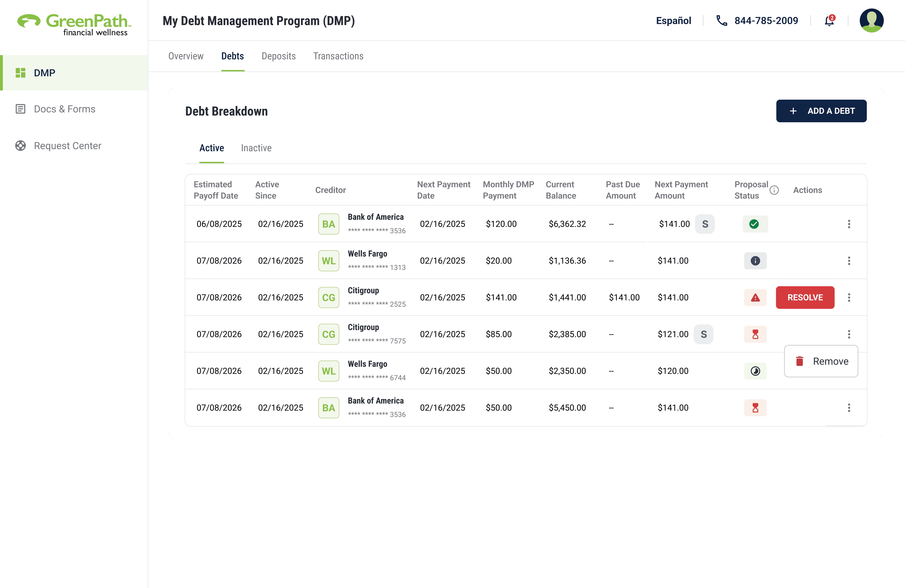Open kebab menu for Citigroup 2525 row
This screenshot has height=588, width=905.
tap(849, 298)
